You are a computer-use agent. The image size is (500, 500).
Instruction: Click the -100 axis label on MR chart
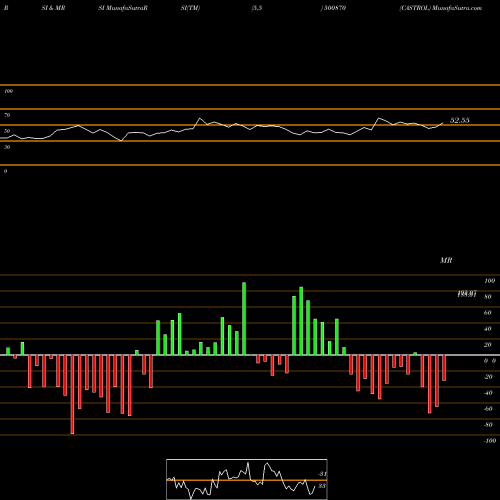click(490, 441)
